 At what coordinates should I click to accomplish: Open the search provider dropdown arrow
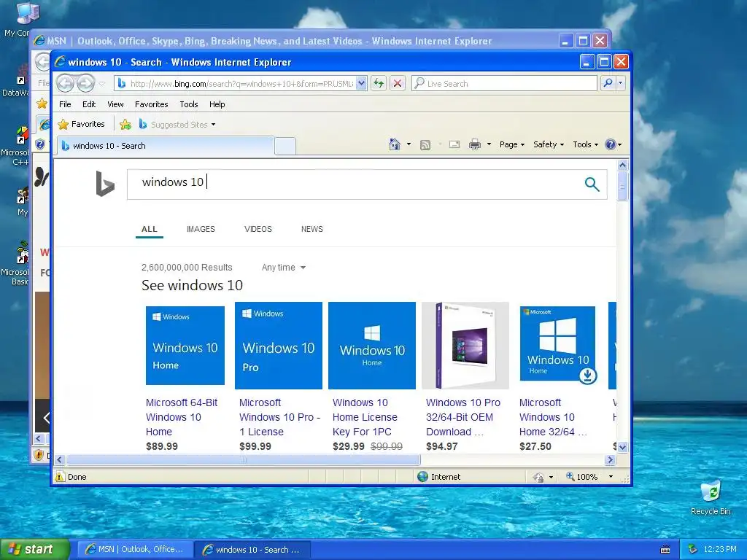click(x=620, y=83)
